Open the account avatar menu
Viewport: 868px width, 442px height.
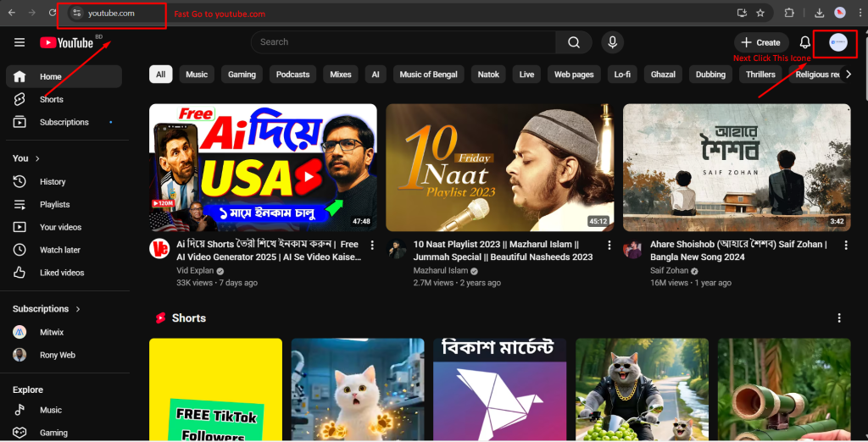click(838, 42)
